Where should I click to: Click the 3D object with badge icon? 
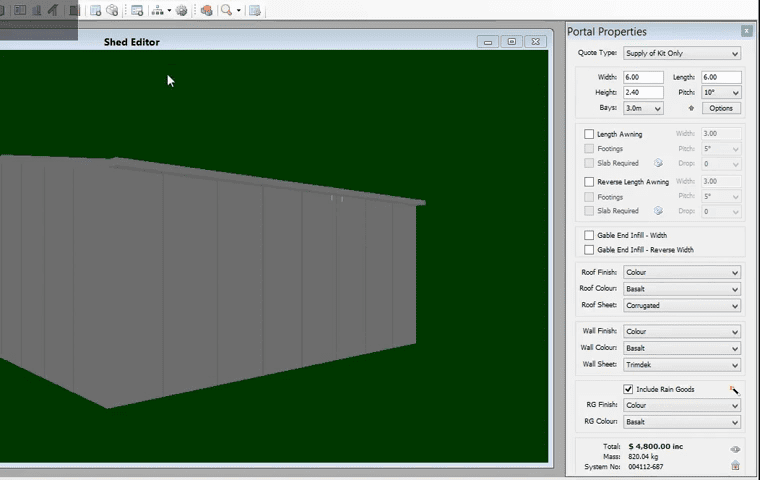click(112, 10)
